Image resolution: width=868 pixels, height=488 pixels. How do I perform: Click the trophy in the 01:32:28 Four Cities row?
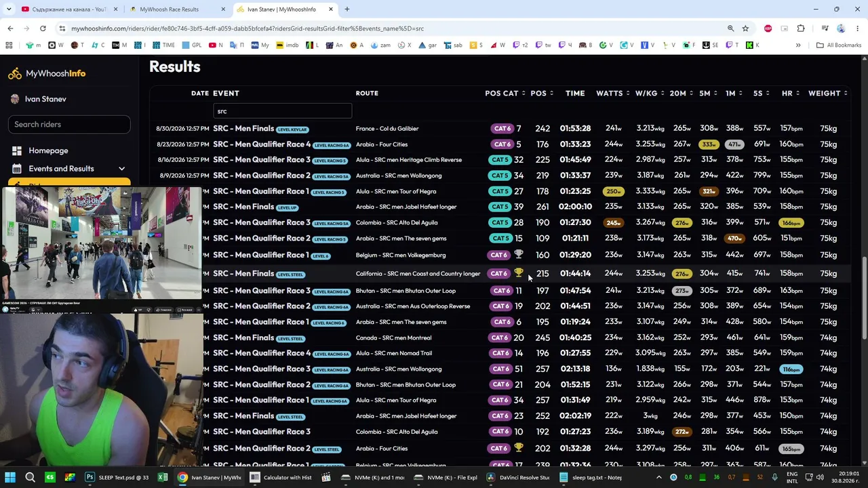(x=519, y=448)
